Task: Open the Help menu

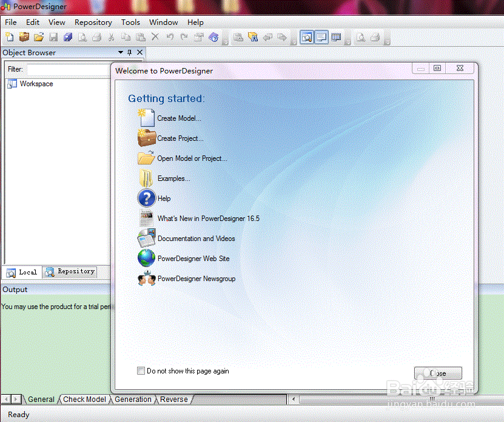Action: click(x=195, y=22)
